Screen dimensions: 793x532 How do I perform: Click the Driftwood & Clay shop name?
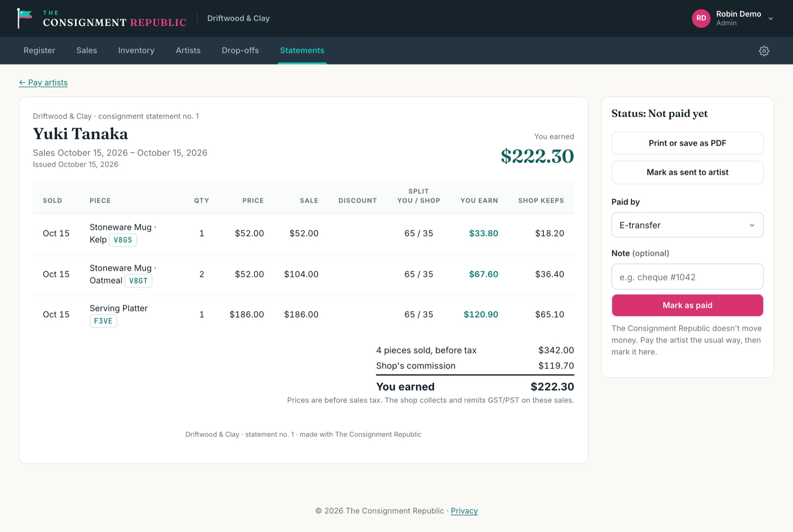click(238, 18)
